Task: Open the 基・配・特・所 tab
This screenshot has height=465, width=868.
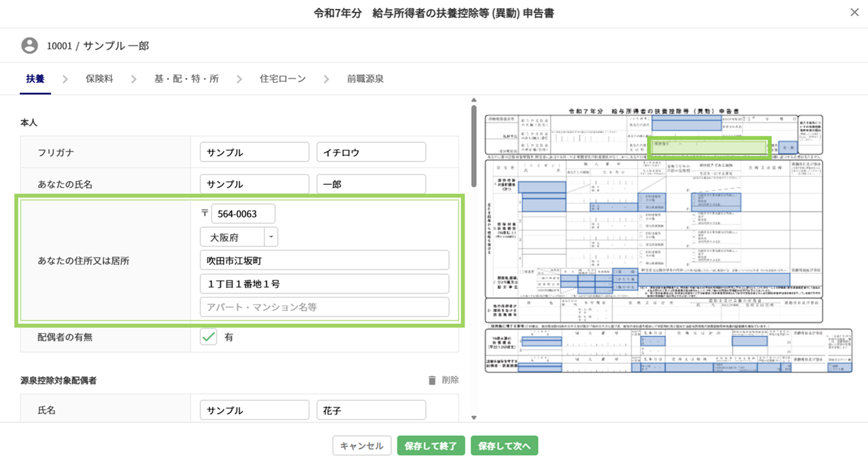Action: pos(186,79)
